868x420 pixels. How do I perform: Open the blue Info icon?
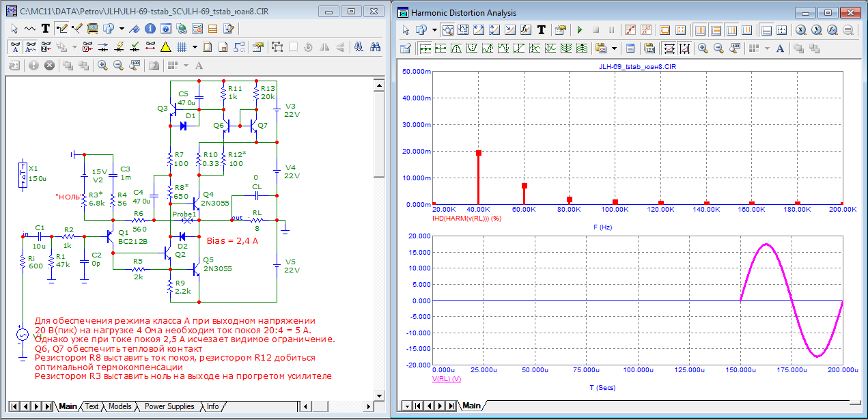point(149,29)
